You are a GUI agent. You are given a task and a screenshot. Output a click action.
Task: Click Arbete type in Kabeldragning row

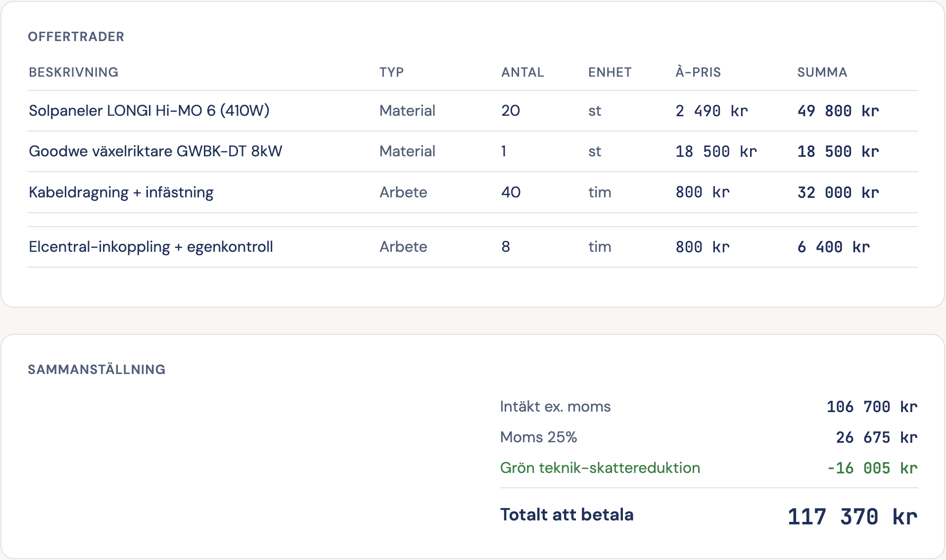coord(403,192)
